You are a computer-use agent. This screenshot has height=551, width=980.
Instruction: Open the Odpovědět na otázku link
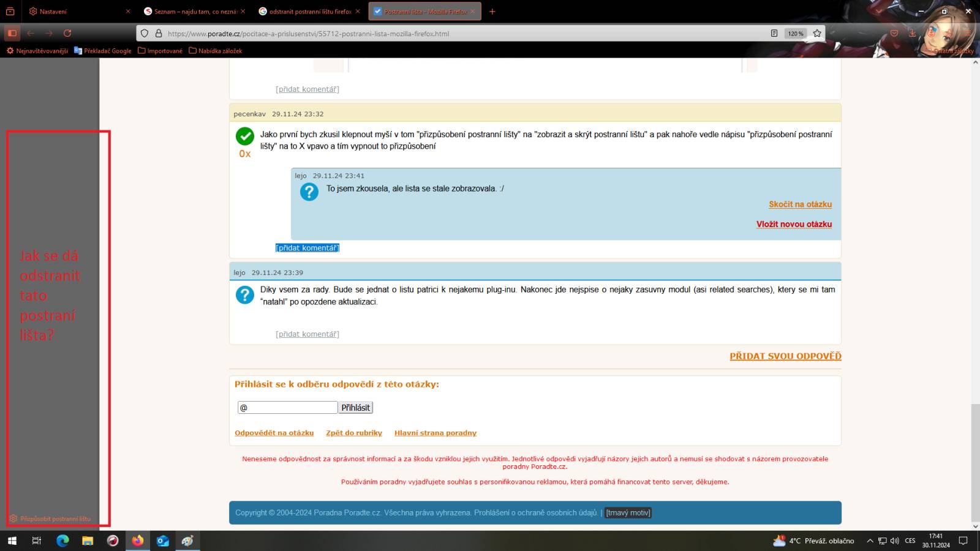tap(274, 433)
